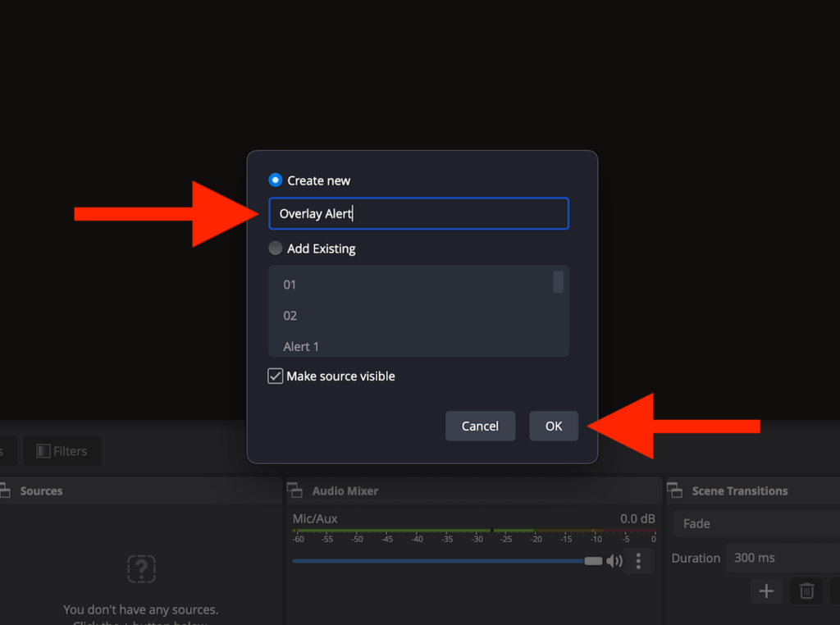Select the Create new radio button
The image size is (840, 625).
point(276,180)
